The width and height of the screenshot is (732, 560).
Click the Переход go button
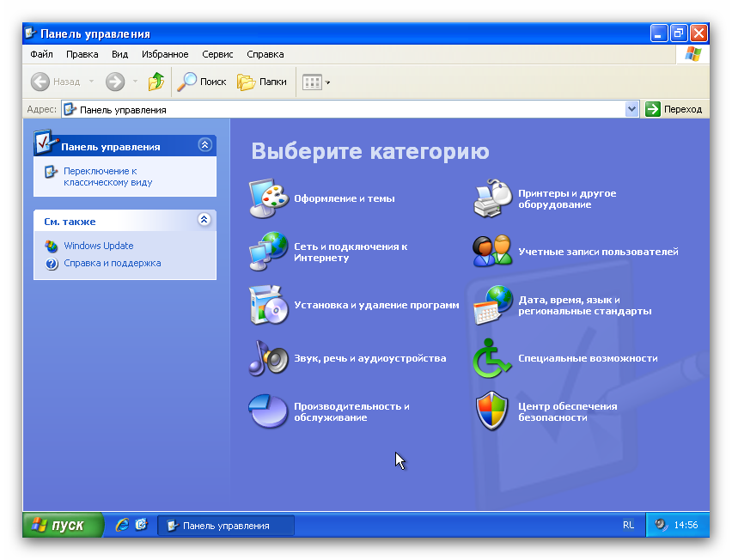tap(674, 109)
